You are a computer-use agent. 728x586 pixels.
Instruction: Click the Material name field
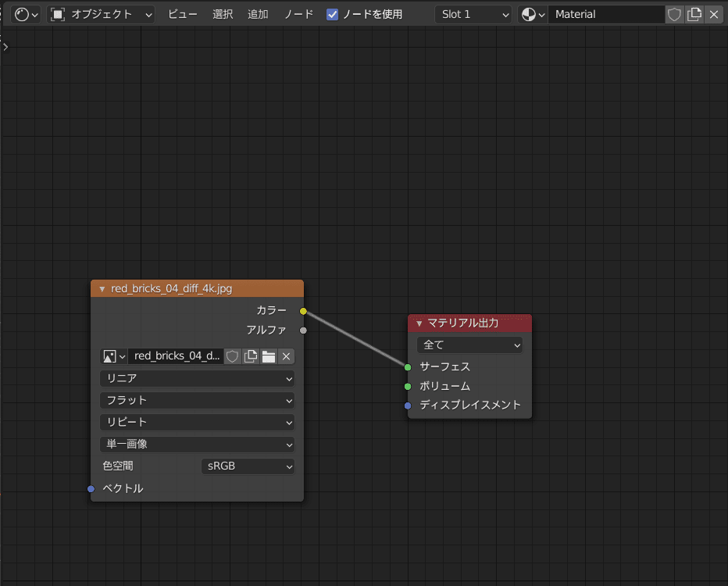tap(605, 14)
